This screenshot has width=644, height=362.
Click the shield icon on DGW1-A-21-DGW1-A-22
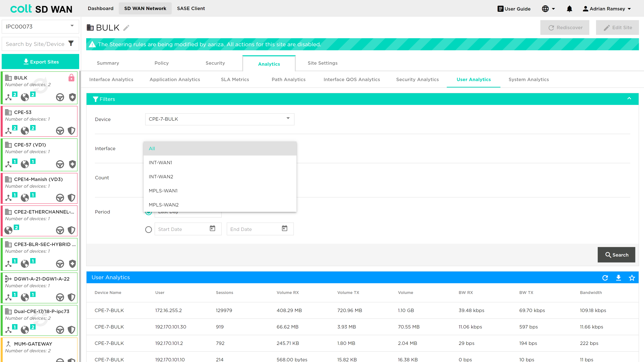[71, 297]
